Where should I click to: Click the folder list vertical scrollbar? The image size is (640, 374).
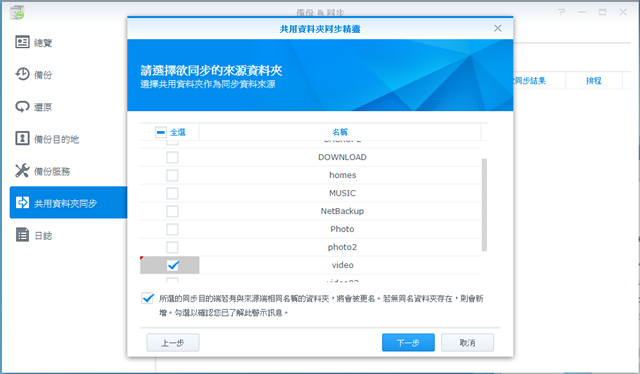484,205
